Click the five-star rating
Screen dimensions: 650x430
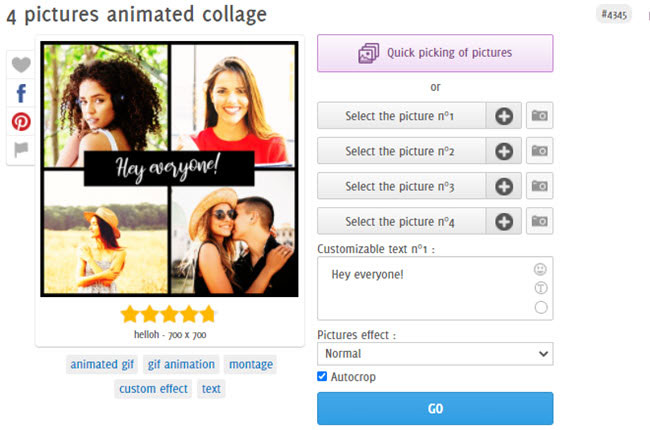coord(168,314)
